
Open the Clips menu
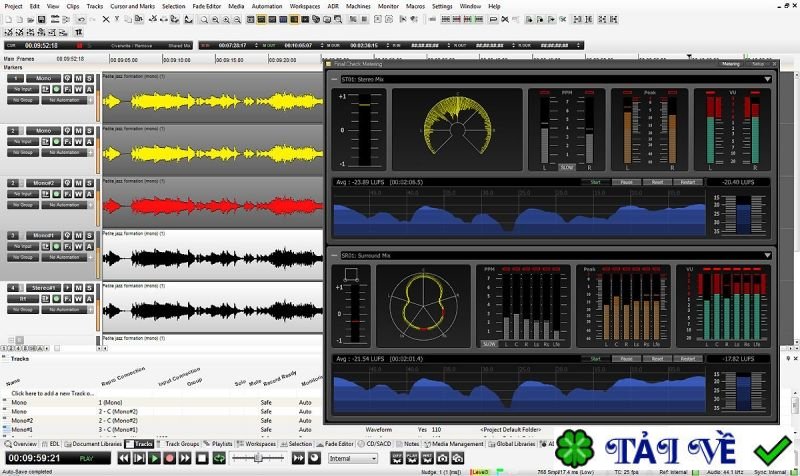point(73,6)
